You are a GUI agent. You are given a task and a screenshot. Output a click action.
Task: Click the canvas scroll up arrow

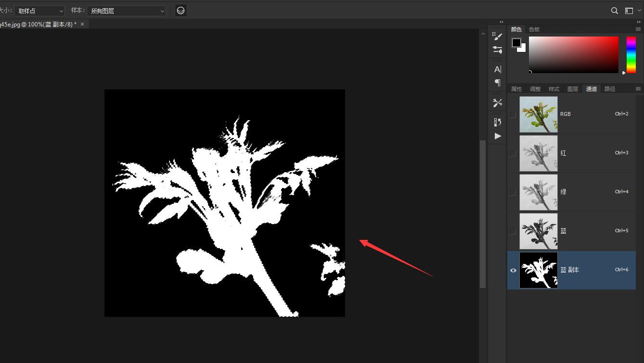(483, 34)
